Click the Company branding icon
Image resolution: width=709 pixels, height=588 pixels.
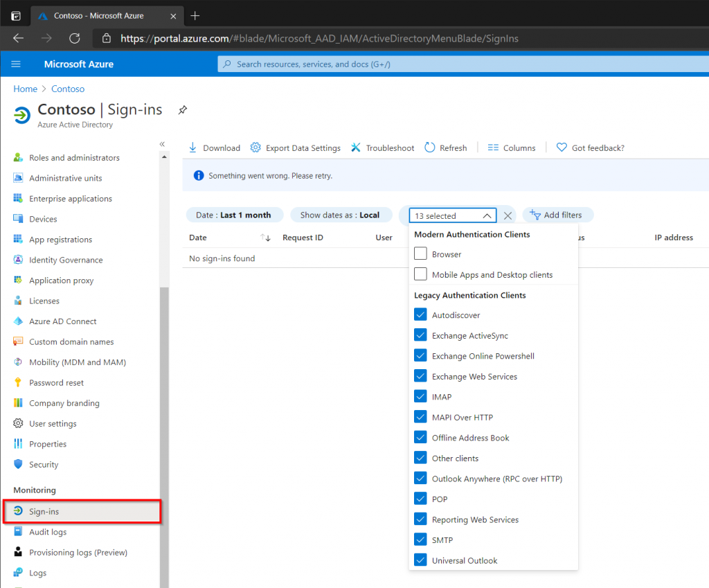18,402
